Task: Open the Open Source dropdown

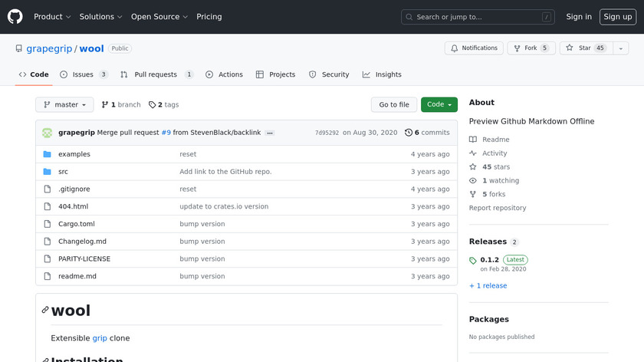Action: (x=159, y=17)
